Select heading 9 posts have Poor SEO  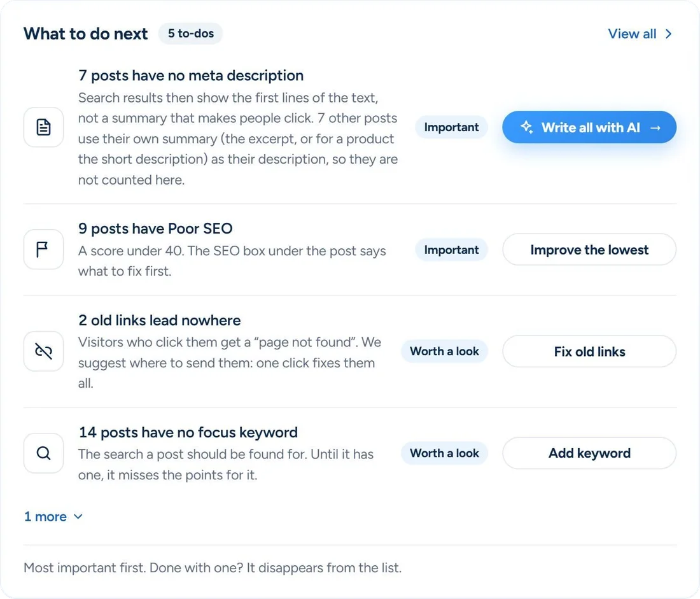(x=155, y=229)
